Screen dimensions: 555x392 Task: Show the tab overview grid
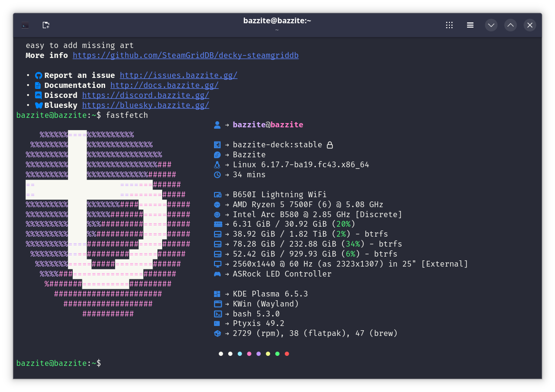point(449,25)
